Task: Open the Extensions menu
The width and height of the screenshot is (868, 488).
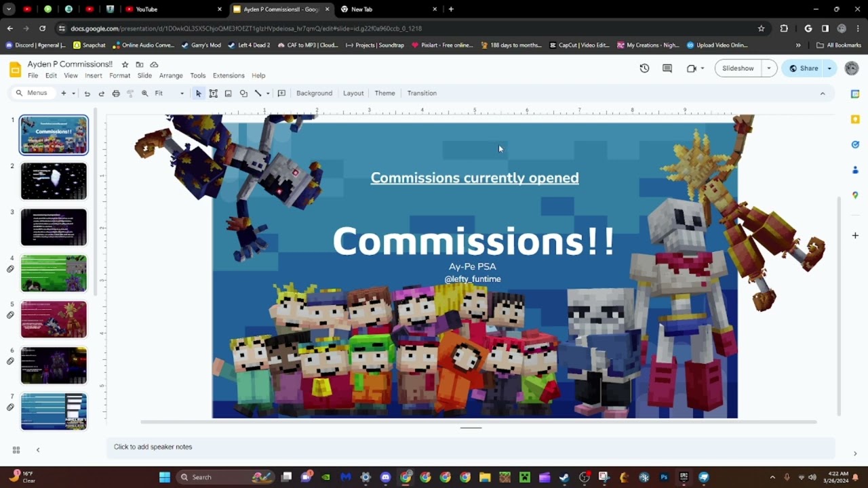Action: (229, 76)
